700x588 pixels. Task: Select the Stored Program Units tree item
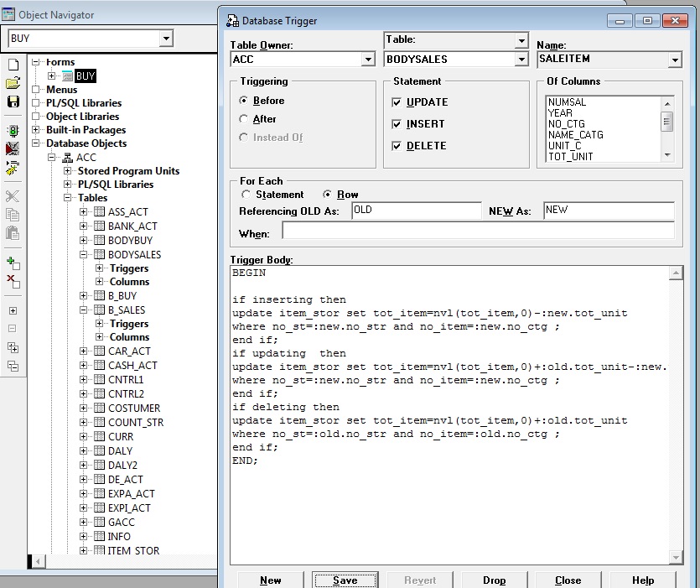[128, 170]
